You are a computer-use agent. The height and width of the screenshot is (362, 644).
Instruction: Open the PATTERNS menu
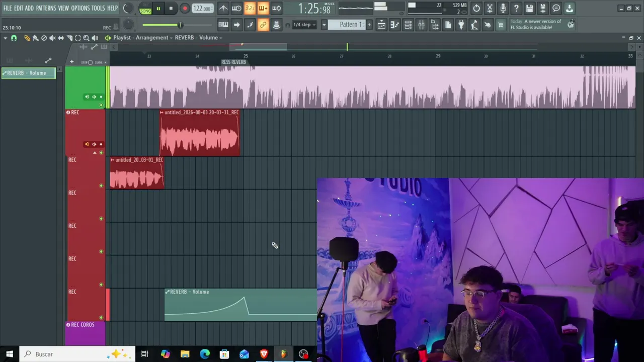tap(46, 8)
